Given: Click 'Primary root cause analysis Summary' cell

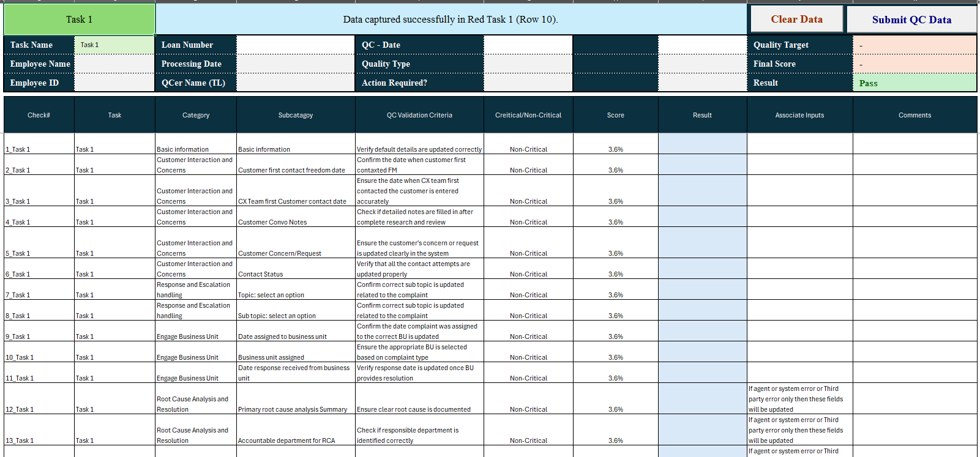Looking at the screenshot, I should pyautogui.click(x=296, y=399).
